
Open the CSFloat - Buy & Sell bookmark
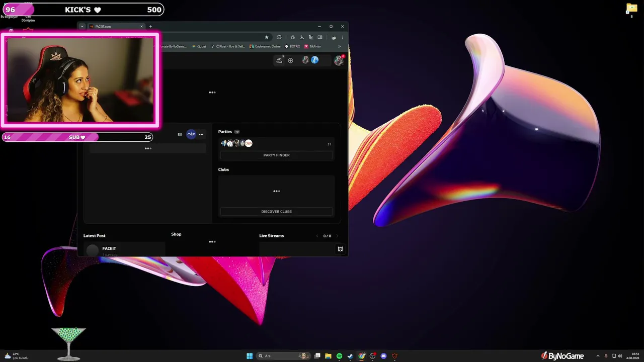228,46
